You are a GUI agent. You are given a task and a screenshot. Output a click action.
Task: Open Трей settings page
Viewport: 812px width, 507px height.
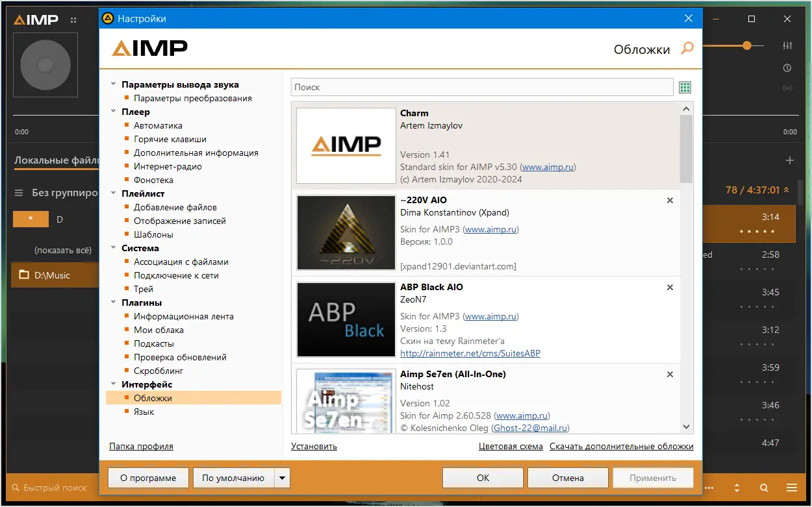pyautogui.click(x=144, y=289)
